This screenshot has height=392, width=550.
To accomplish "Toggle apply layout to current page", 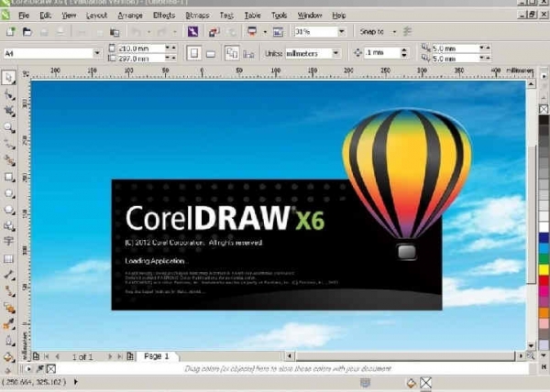I will [248, 54].
